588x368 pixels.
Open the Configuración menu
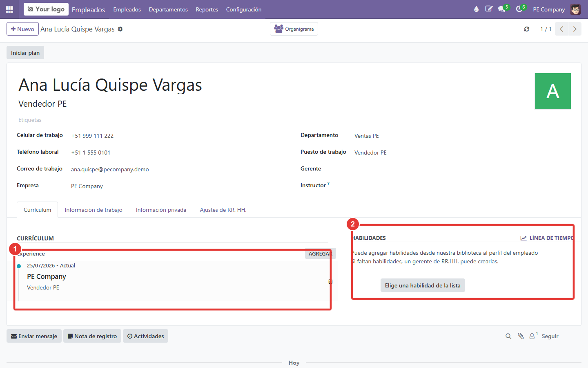point(244,9)
